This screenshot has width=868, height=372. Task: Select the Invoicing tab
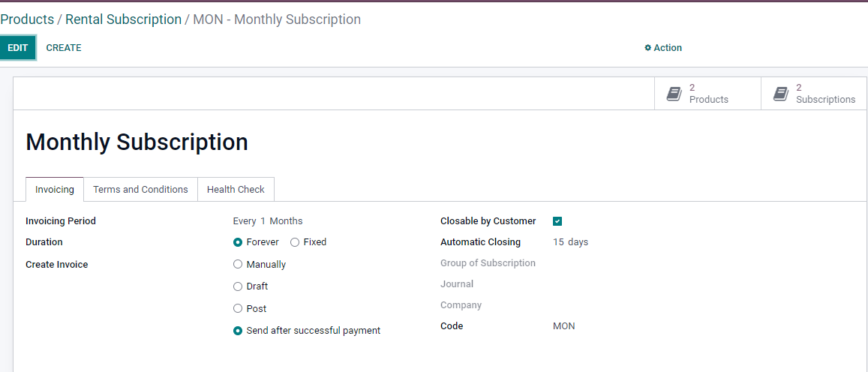[x=55, y=189]
